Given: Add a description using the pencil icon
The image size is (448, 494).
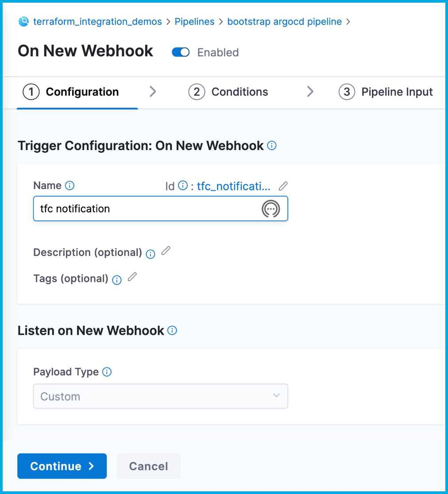Looking at the screenshot, I should pos(166,251).
